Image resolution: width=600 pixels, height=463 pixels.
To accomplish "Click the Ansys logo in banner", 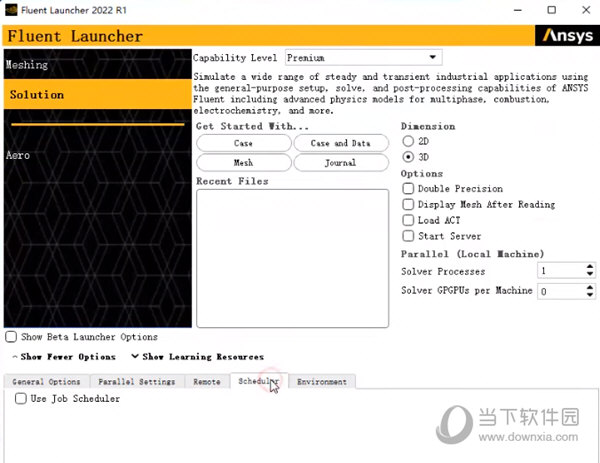I will click(567, 36).
